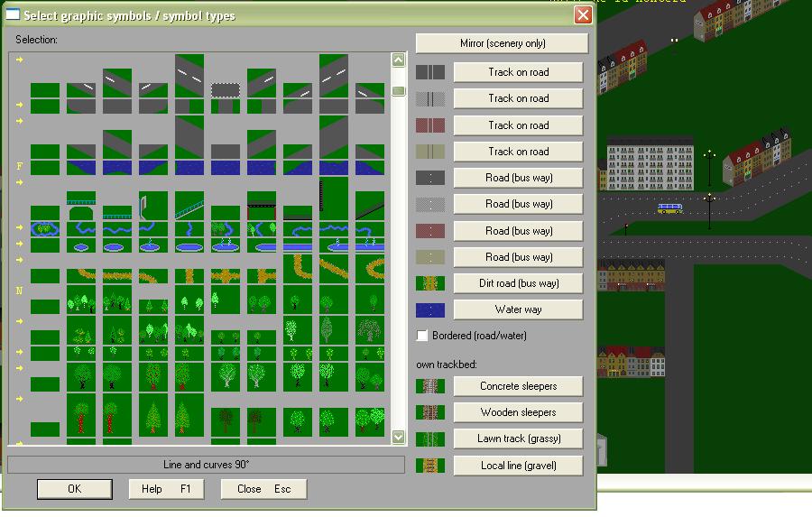Confirm selection with the OK button
Viewport: 812px width, 517px height.
point(75,489)
